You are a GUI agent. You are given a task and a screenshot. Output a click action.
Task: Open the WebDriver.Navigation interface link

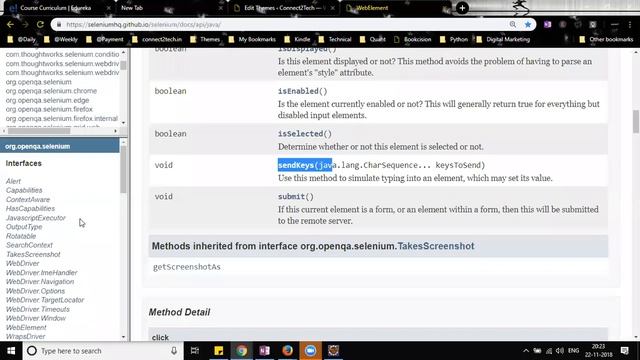pos(40,282)
